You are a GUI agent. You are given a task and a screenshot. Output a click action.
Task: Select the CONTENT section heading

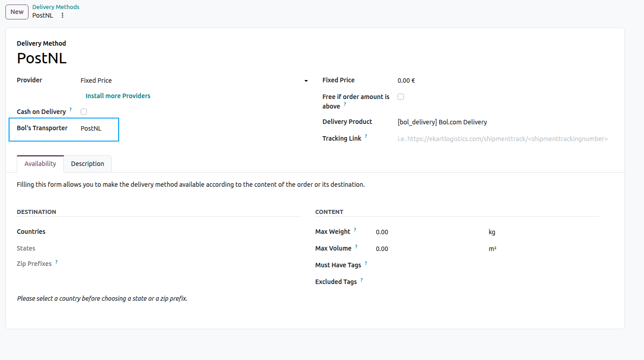pos(329,212)
